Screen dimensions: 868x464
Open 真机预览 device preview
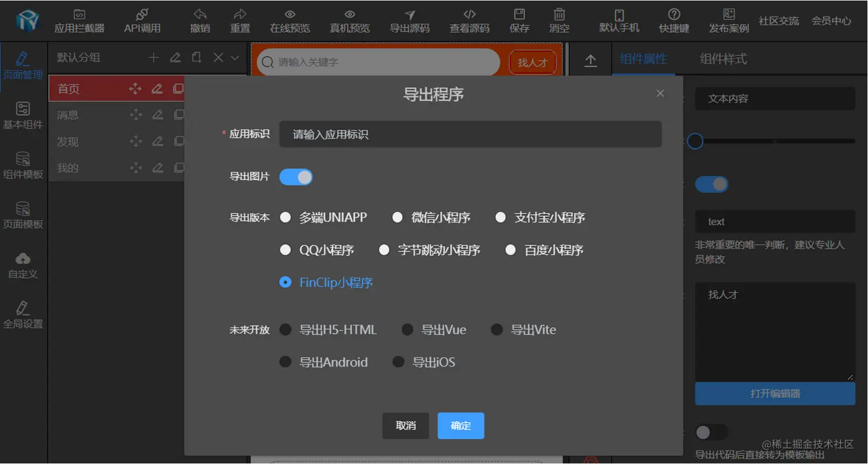(350, 21)
